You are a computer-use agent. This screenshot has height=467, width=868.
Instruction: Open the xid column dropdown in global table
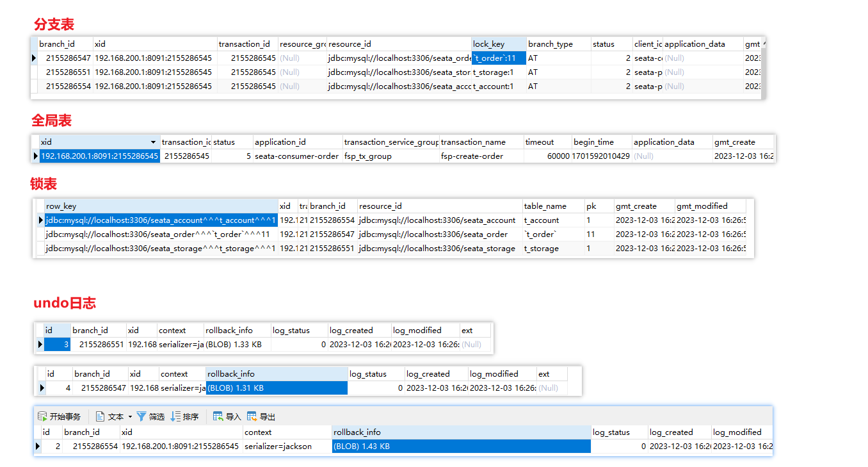pyautogui.click(x=153, y=142)
